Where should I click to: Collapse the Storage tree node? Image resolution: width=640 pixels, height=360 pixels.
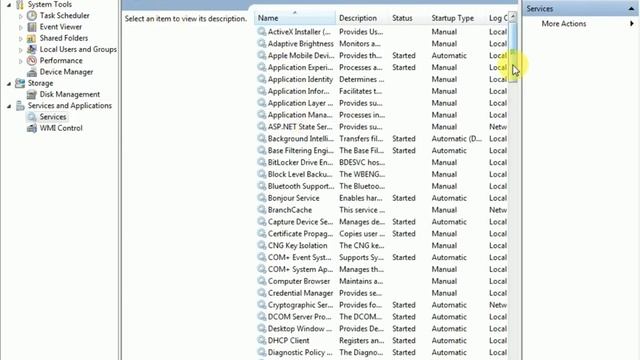(x=9, y=84)
